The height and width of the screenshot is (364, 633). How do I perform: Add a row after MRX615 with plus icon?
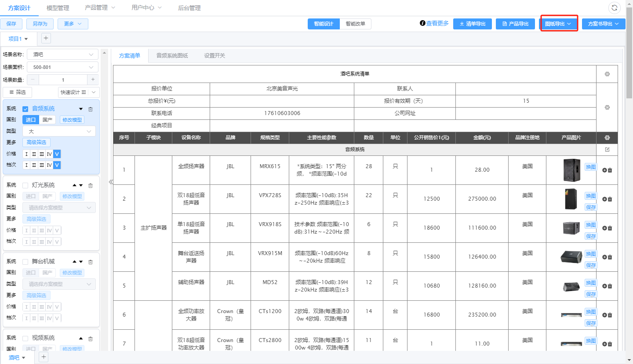(604, 170)
